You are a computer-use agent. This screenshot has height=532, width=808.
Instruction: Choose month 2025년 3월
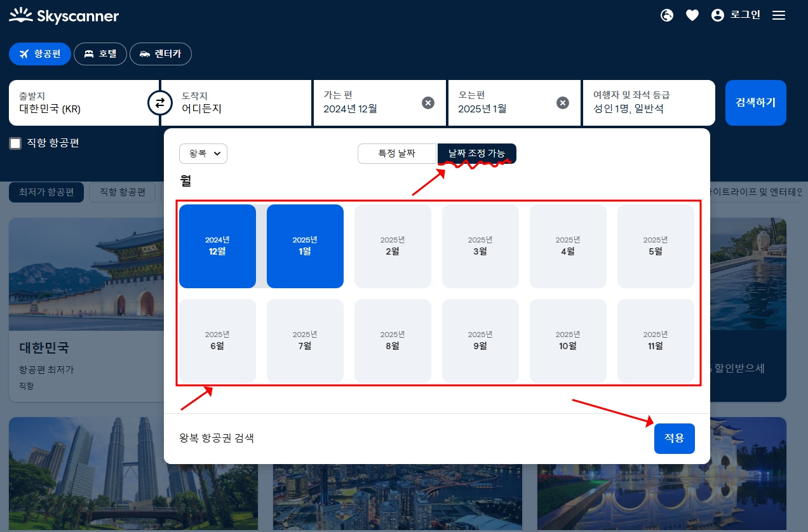click(x=480, y=246)
